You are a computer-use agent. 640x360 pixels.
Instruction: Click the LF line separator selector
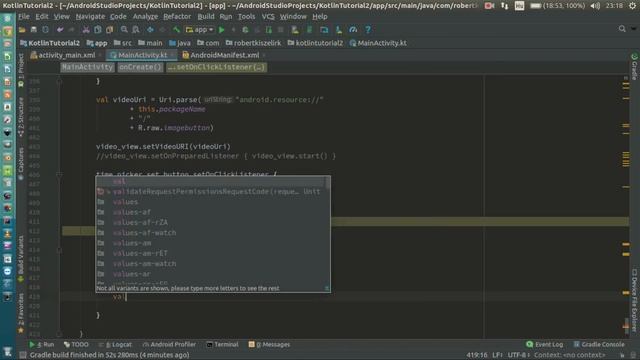tap(498, 355)
